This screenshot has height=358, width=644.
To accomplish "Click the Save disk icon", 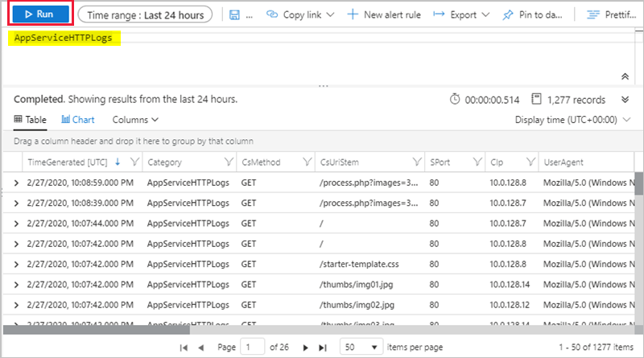I will (234, 15).
